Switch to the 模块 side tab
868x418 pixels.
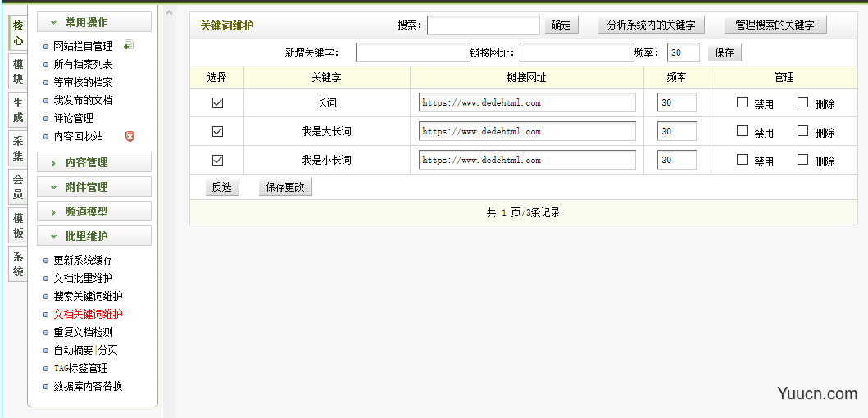[18, 71]
